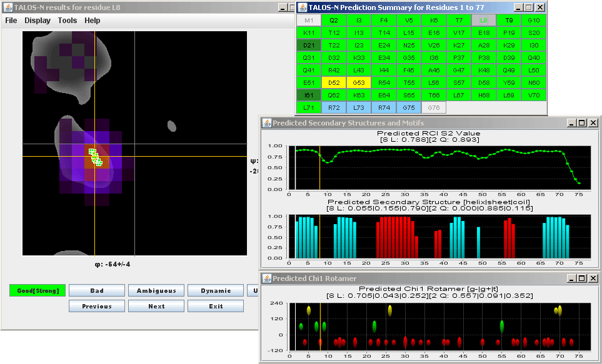602x364 pixels.
Task: Select residue I30 in the prediction summary
Action: click(x=534, y=45)
